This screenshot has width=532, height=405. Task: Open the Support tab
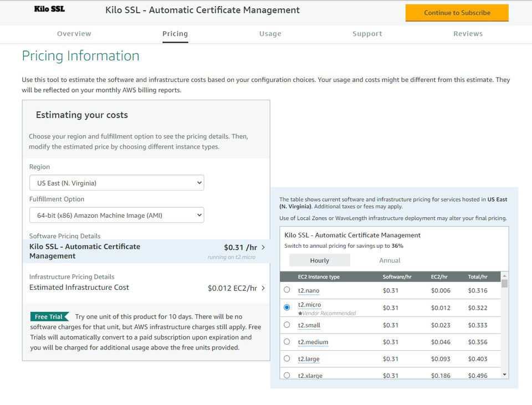367,34
